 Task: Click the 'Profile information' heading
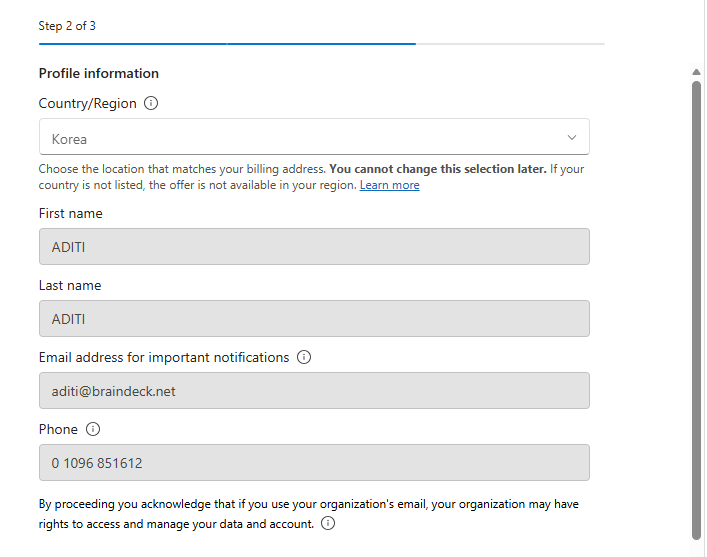[x=99, y=73]
